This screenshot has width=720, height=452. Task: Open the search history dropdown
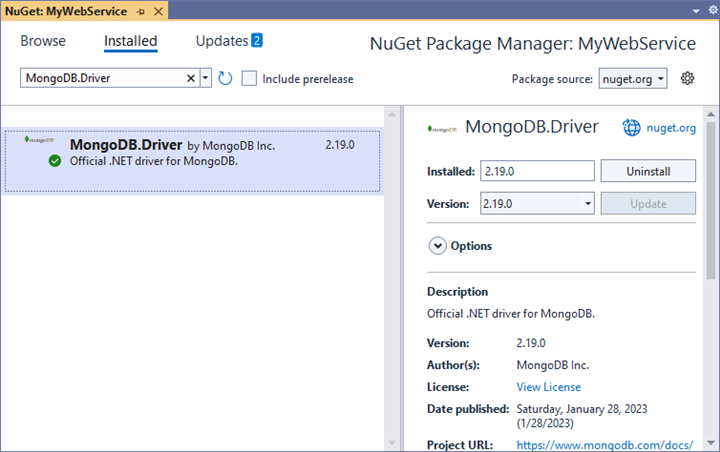tap(206, 78)
